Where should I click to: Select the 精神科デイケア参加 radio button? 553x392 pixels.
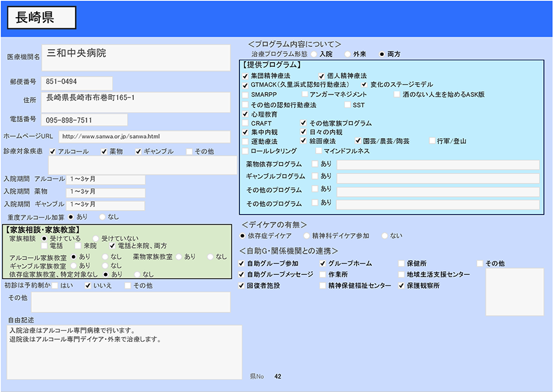point(306,236)
